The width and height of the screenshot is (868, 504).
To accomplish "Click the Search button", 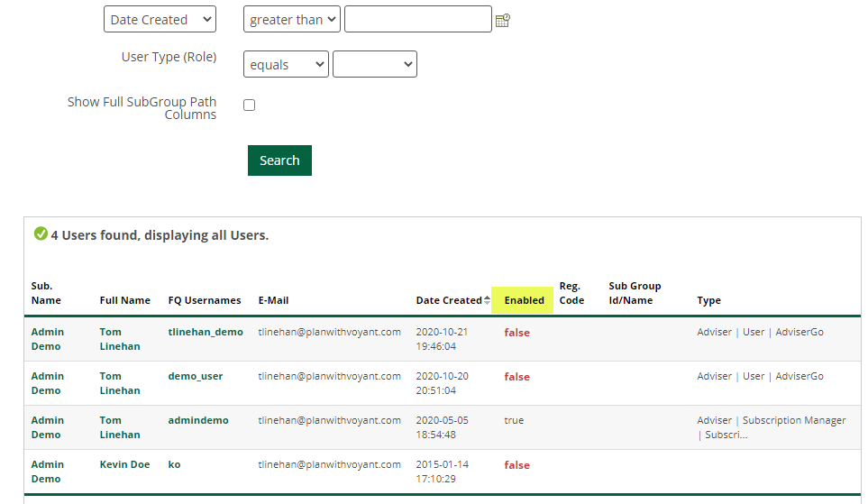I will point(279,160).
